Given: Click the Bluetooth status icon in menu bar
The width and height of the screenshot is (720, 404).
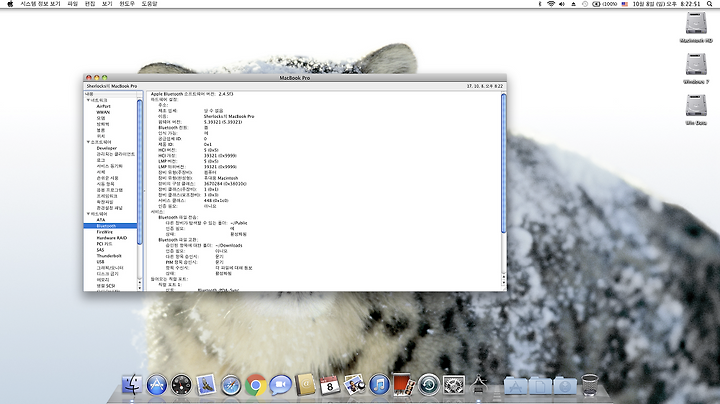Looking at the screenshot, I should coord(540,4).
